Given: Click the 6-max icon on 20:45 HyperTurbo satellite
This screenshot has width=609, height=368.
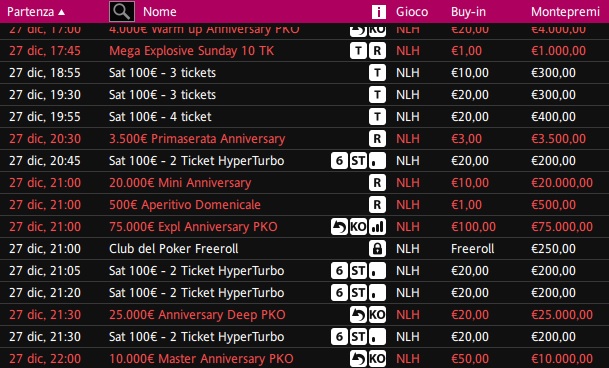Looking at the screenshot, I should click(x=339, y=160).
